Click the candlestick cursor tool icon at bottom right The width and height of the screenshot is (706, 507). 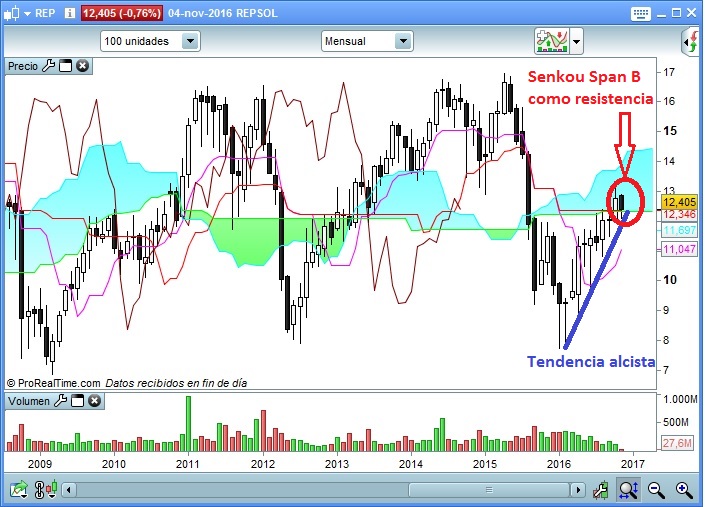[602, 489]
